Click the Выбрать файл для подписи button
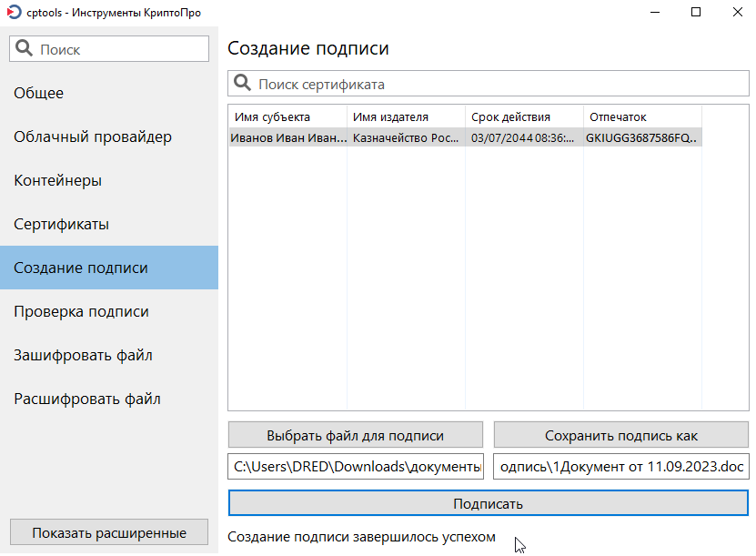The width and height of the screenshot is (756, 556). point(355,435)
